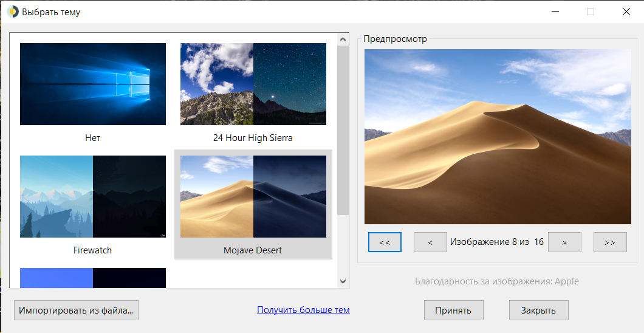Jump to first image with << button
Image resolution: width=644 pixels, height=333 pixels.
point(385,242)
